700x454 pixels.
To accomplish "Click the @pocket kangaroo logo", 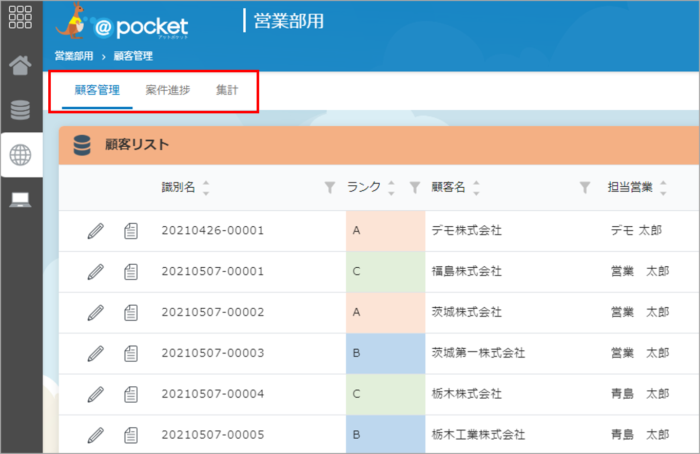I will pos(122,21).
